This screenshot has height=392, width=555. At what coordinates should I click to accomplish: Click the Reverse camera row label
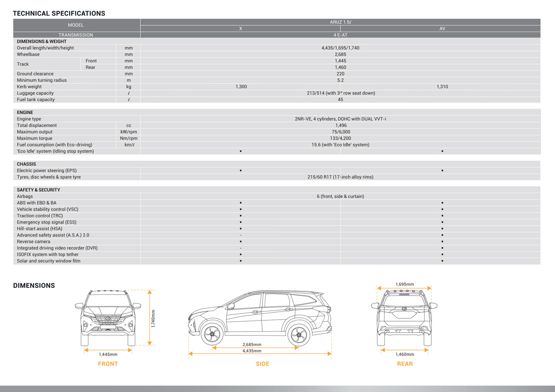click(33, 242)
